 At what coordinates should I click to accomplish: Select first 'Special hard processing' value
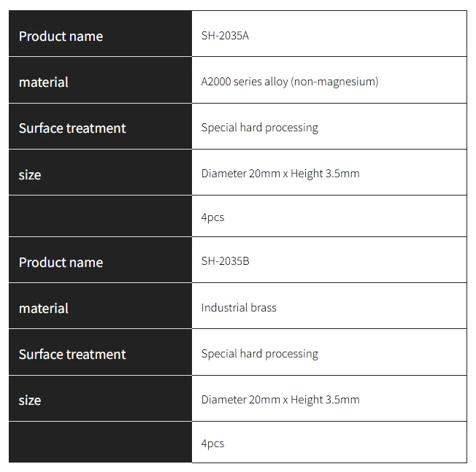point(260,128)
